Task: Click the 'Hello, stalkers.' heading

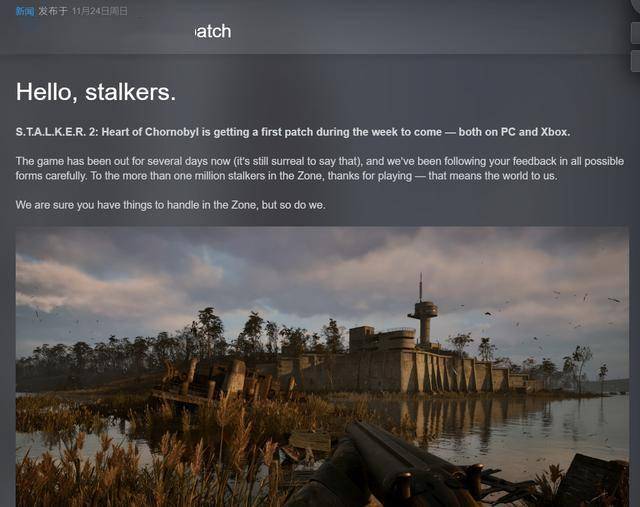Action: click(x=96, y=91)
